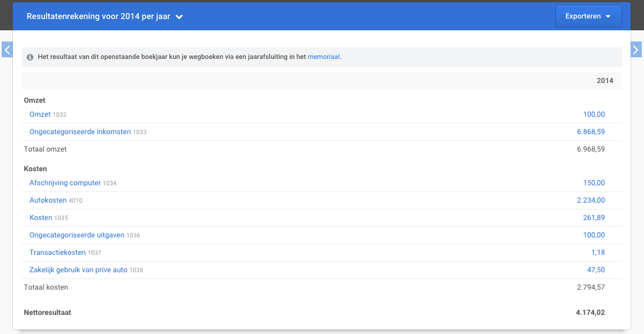Image resolution: width=644 pixels, height=334 pixels.
Task: Select Ongecategoriseerde inkomsten account
Action: pyautogui.click(x=80, y=132)
